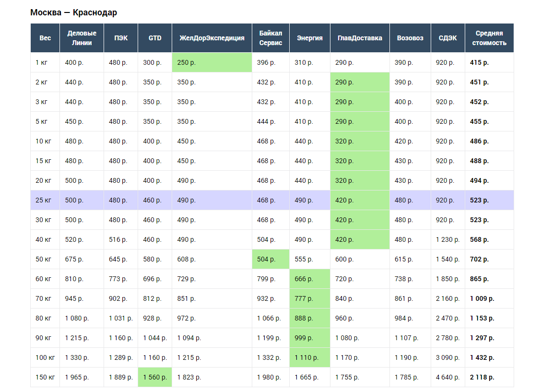Select the Вес column header
This screenshot has height=392, width=541.
45,38
